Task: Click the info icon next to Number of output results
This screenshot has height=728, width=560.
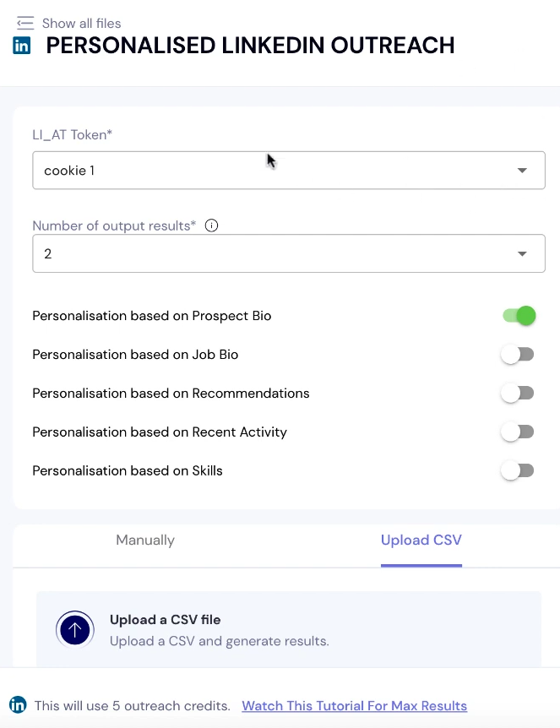Action: coord(211,225)
